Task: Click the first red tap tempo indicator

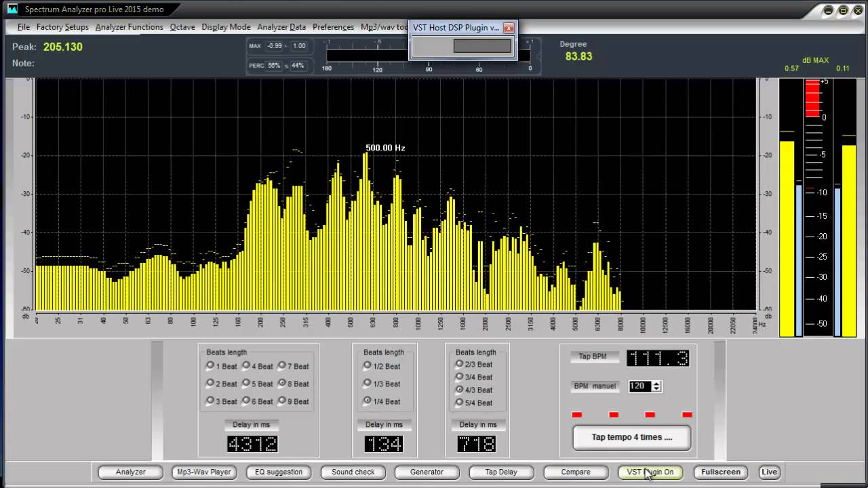Action: pos(577,415)
